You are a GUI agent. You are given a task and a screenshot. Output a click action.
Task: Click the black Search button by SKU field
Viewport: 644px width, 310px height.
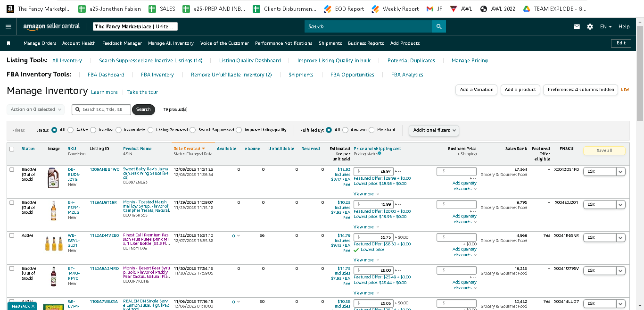[x=143, y=109]
